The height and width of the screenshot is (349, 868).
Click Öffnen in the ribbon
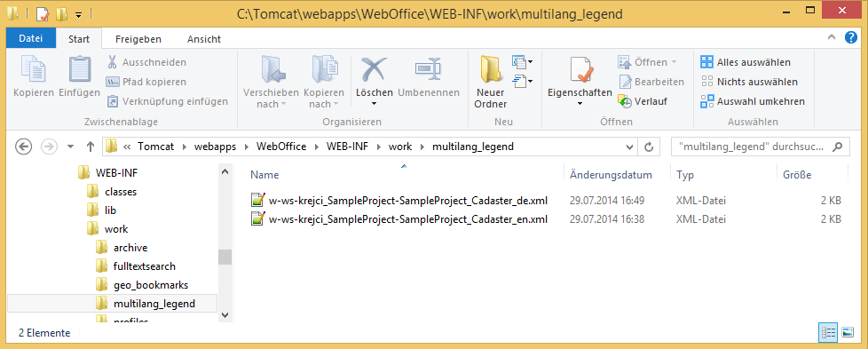click(648, 62)
